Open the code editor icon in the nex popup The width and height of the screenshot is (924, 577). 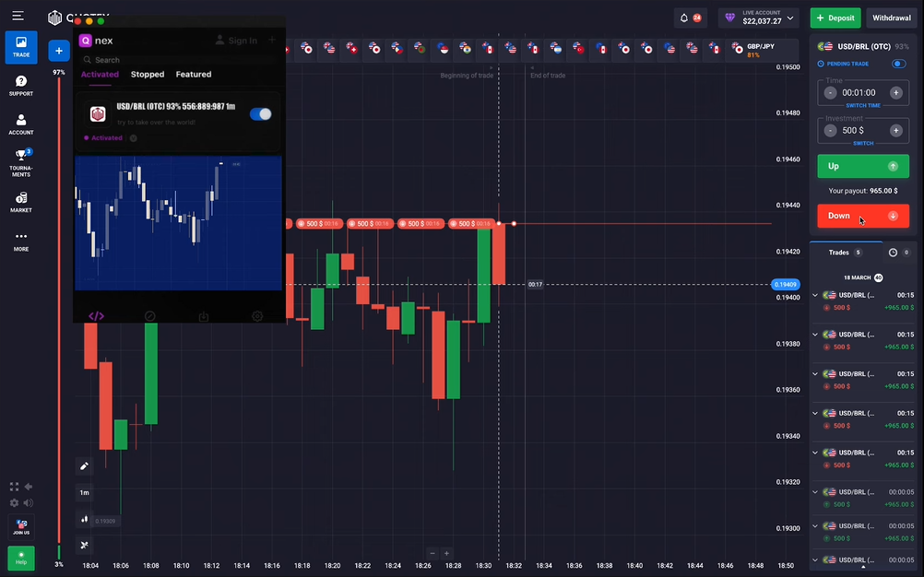[x=96, y=315]
